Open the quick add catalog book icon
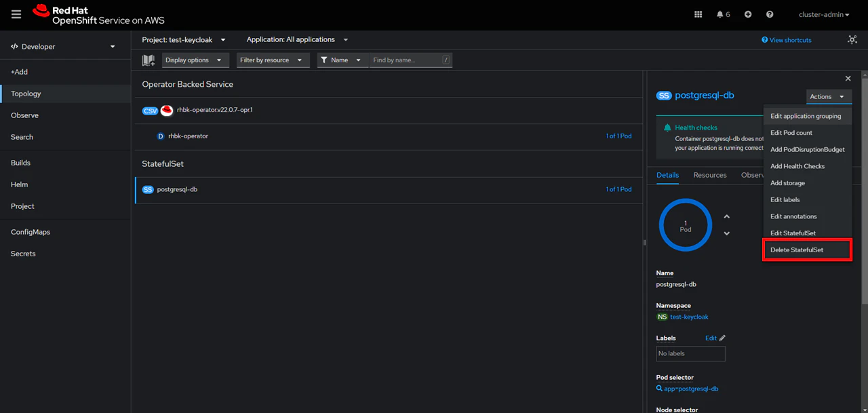The image size is (868, 413). pyautogui.click(x=149, y=60)
